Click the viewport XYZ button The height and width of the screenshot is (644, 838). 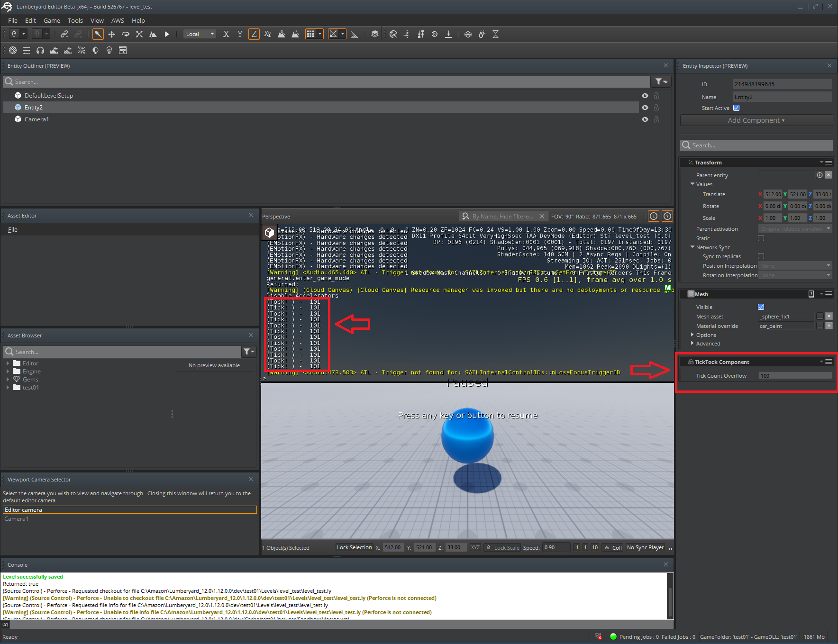(x=475, y=547)
